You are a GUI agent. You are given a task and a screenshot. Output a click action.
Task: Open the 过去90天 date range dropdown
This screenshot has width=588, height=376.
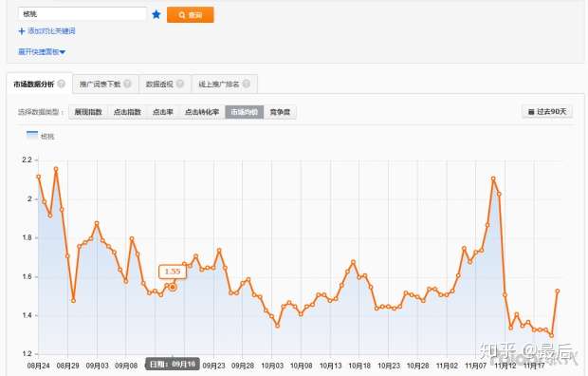(547, 111)
